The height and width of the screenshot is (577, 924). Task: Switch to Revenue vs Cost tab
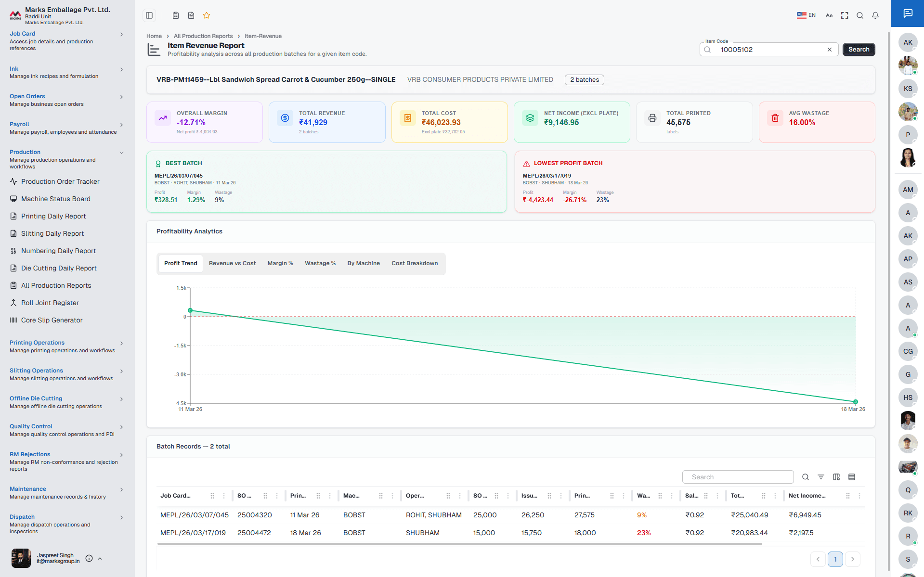232,263
